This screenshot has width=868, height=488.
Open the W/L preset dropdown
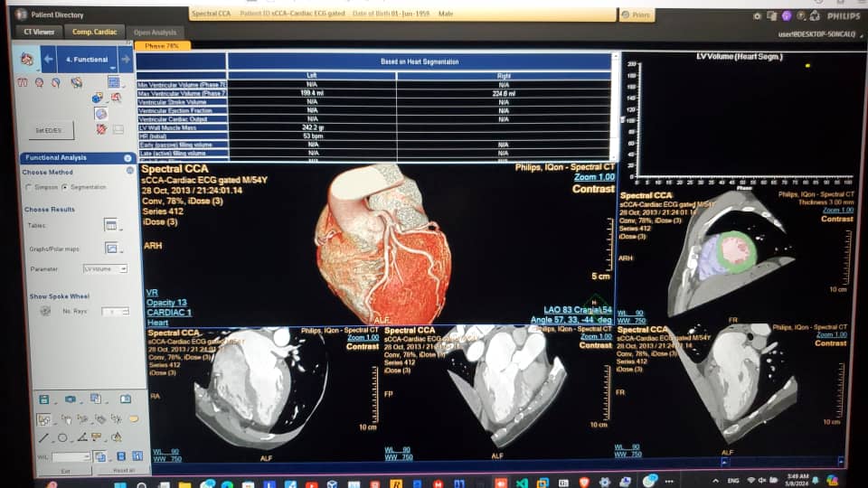click(x=71, y=457)
